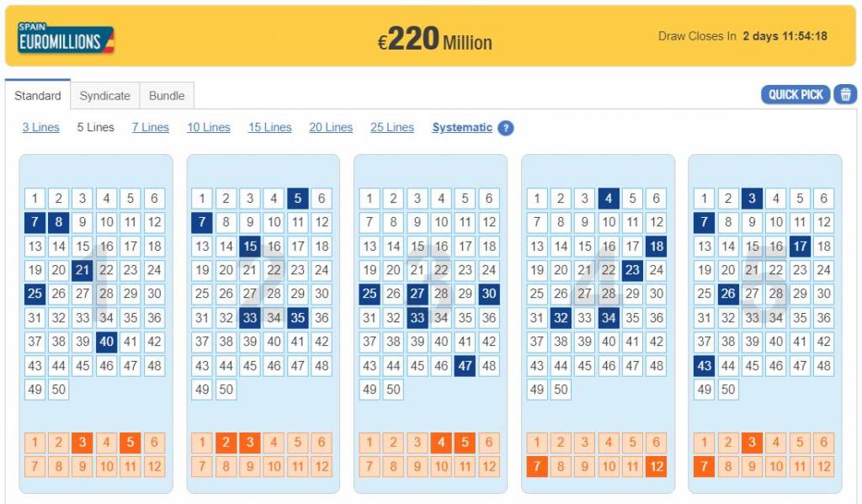
Task: Select the Standard tab
Action: point(38,96)
